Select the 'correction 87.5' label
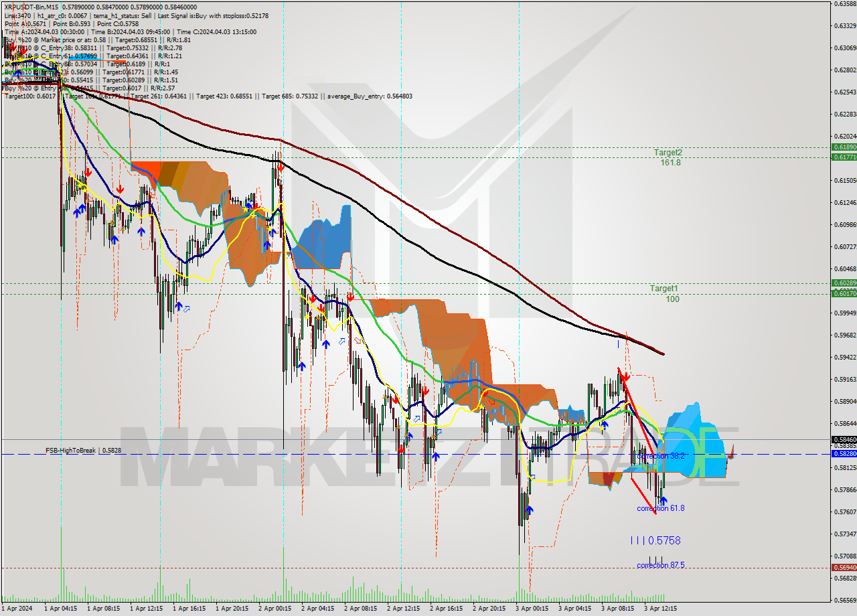The height and width of the screenshot is (616, 857). click(661, 565)
